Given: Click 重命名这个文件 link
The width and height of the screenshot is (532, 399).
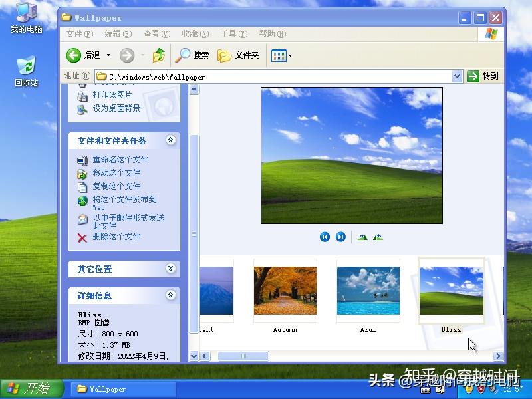Looking at the screenshot, I should (120, 160).
